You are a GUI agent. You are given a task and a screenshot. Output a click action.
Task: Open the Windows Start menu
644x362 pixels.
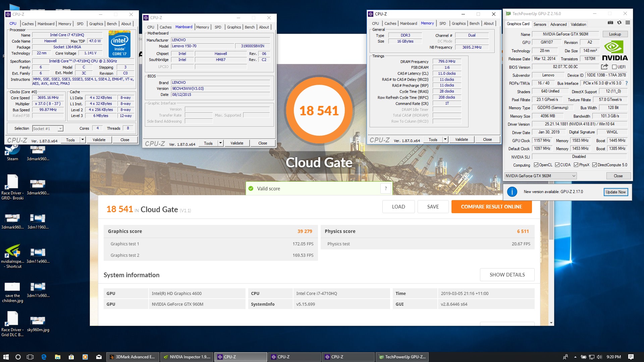click(6, 357)
